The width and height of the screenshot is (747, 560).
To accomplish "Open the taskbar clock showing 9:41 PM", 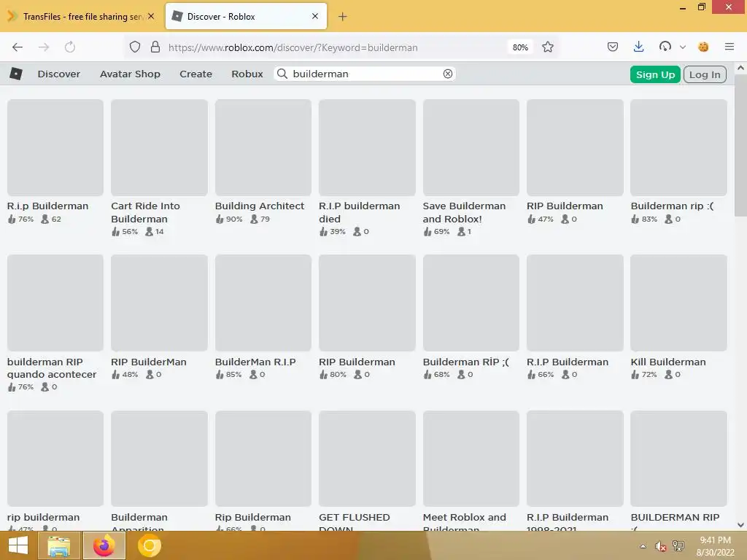I will [x=715, y=545].
